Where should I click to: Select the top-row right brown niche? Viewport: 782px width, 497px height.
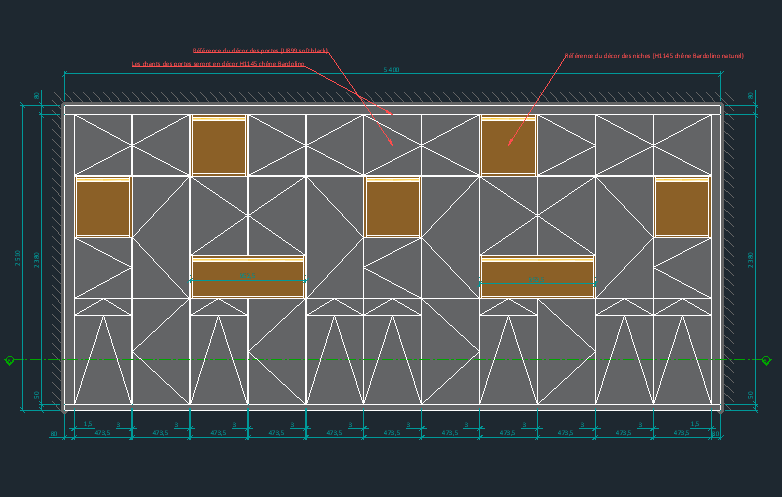pyautogui.click(x=508, y=146)
